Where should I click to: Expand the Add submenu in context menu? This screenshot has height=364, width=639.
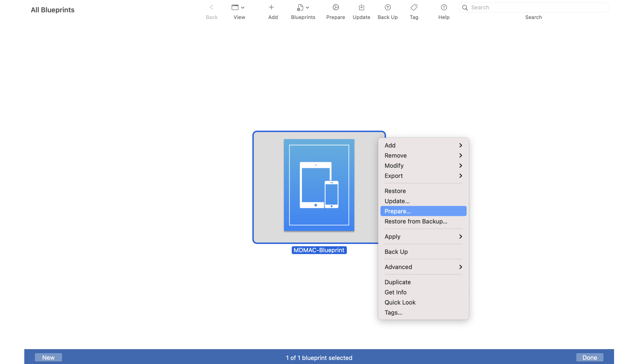(x=423, y=145)
